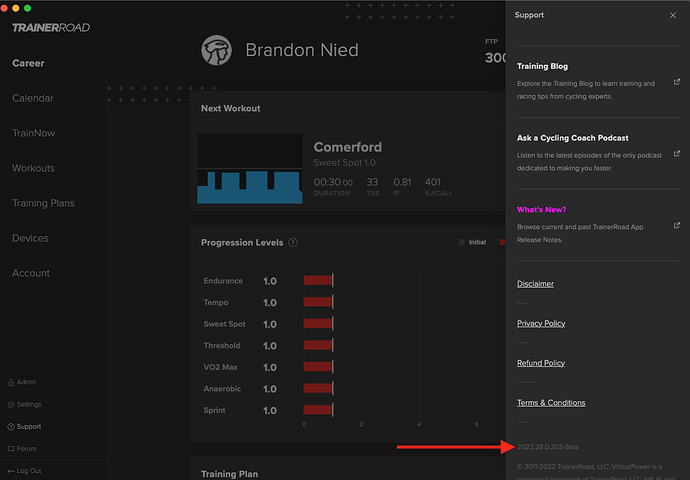Select Workouts in the sidebar
Viewport: 690px width, 480px height.
pyautogui.click(x=33, y=168)
